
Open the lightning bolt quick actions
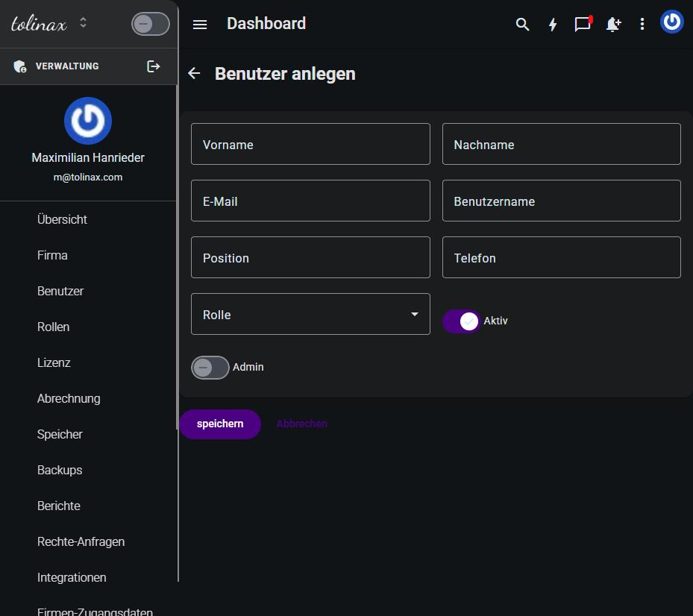coord(553,25)
